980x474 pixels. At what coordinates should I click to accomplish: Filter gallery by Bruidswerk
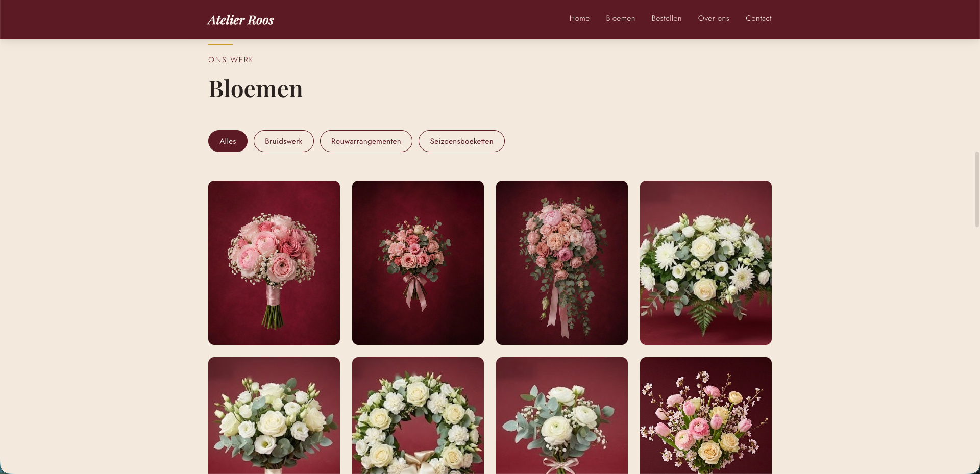click(284, 141)
